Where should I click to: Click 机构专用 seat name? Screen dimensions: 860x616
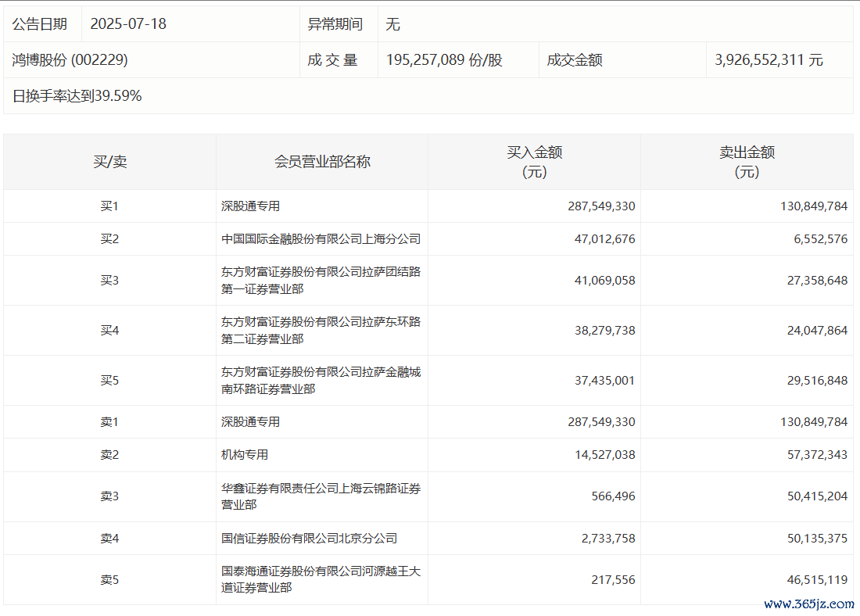click(x=245, y=455)
